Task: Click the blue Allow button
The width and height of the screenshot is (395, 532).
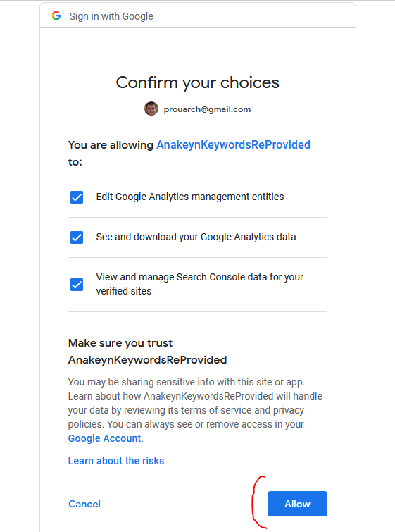Action: (x=297, y=504)
